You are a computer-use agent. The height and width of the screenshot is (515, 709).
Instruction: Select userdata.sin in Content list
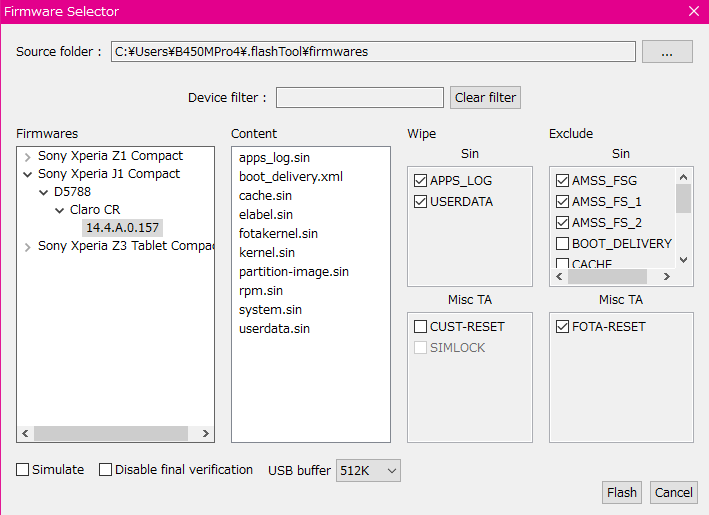274,328
